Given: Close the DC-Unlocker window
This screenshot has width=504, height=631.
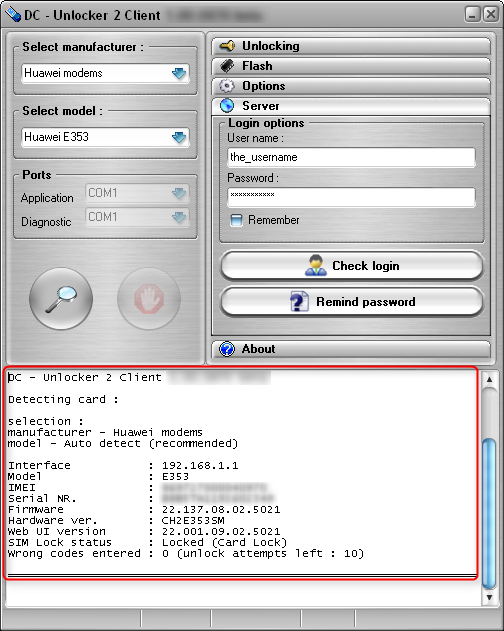Looking at the screenshot, I should pyautogui.click(x=491, y=15).
